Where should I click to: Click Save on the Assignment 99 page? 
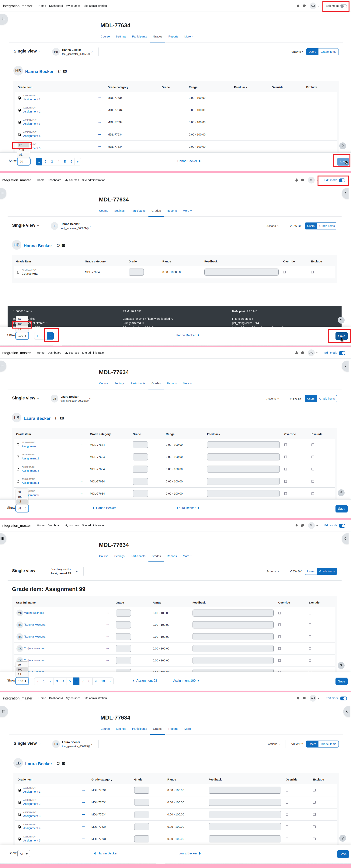click(341, 681)
